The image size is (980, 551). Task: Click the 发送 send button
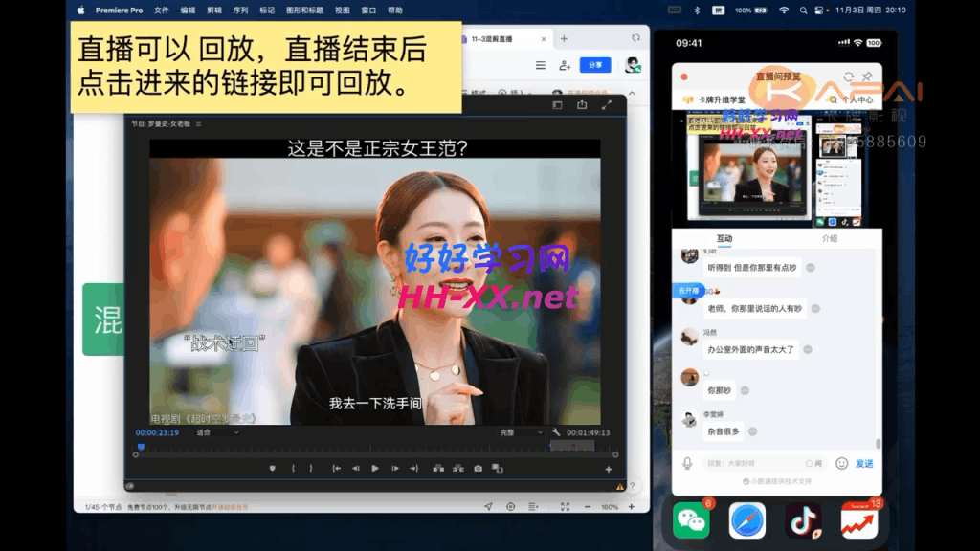coord(864,464)
